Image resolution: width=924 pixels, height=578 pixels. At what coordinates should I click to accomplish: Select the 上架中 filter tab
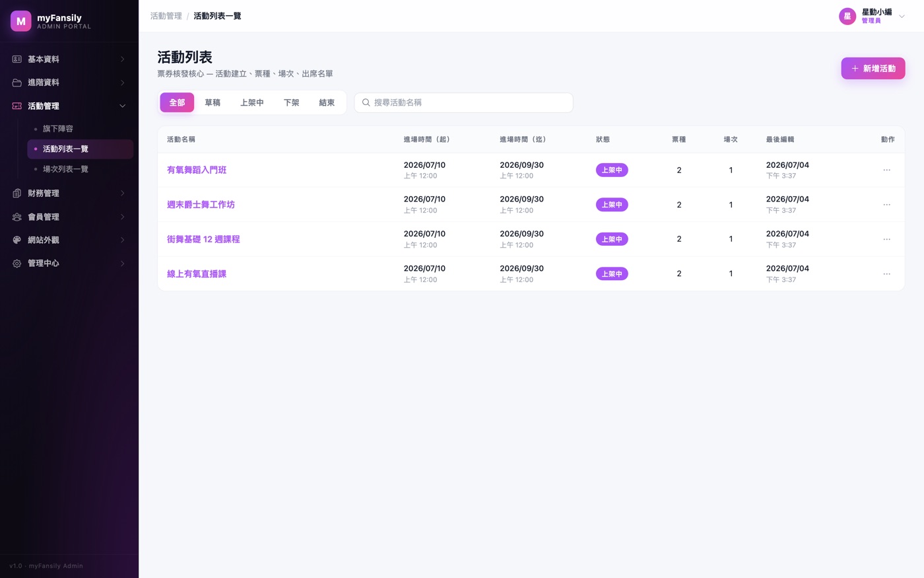point(252,102)
